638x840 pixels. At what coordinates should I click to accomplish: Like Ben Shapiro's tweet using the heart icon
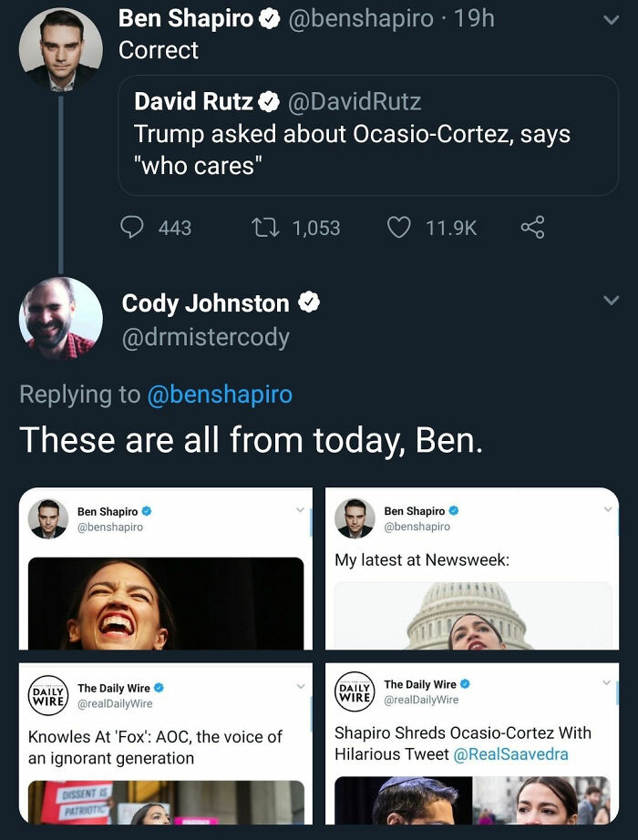399,228
